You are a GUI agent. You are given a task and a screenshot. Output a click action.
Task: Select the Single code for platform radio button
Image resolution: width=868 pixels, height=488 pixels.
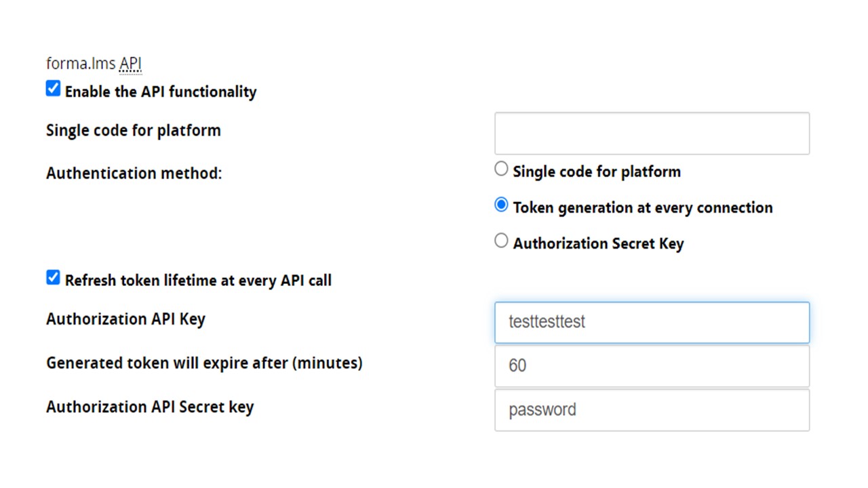501,169
